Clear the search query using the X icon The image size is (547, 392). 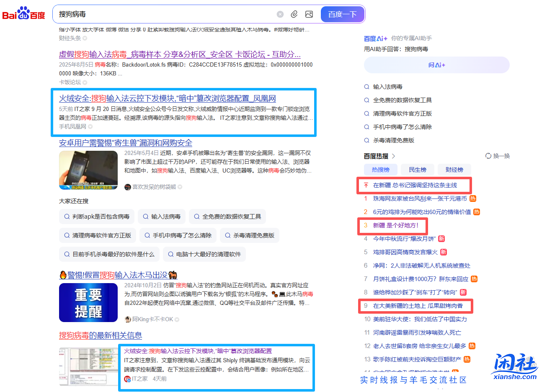click(280, 14)
